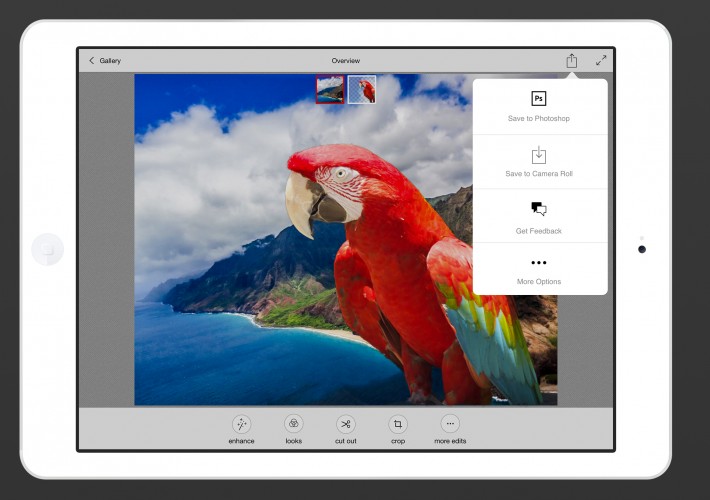Click the feedback speech bubbles icon
The image size is (710, 500).
click(539, 209)
